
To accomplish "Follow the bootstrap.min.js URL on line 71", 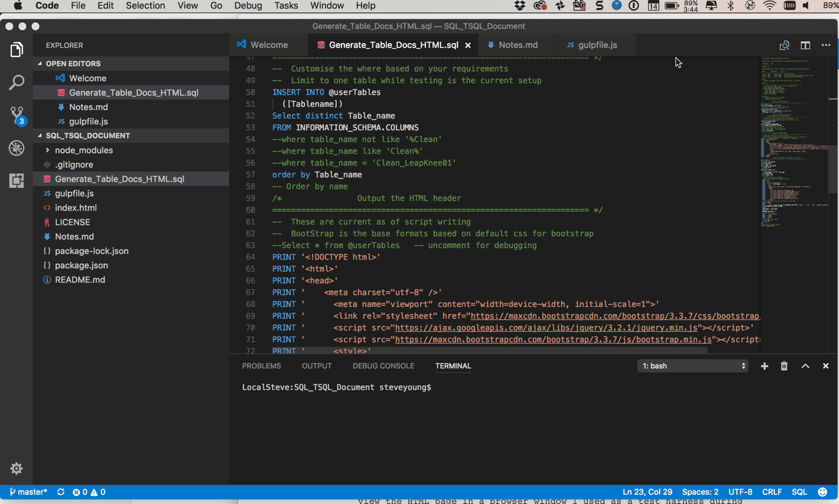I will (x=553, y=340).
